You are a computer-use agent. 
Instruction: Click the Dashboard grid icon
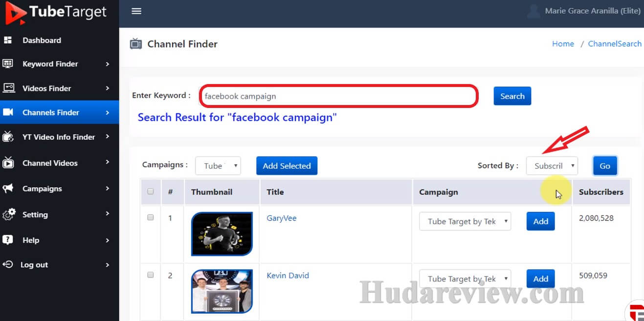[8, 40]
